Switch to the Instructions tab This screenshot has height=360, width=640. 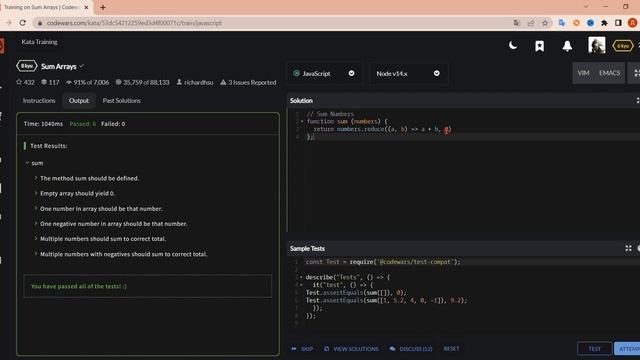39,100
